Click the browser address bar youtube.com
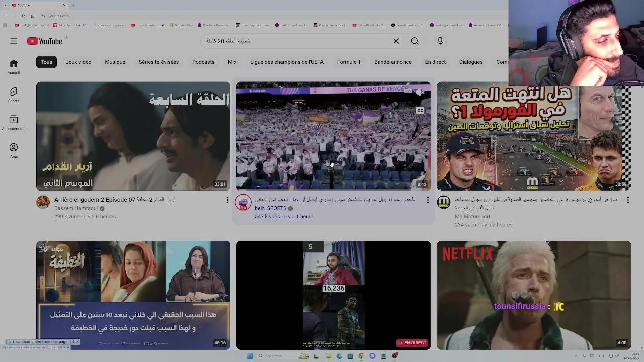 (58, 16)
